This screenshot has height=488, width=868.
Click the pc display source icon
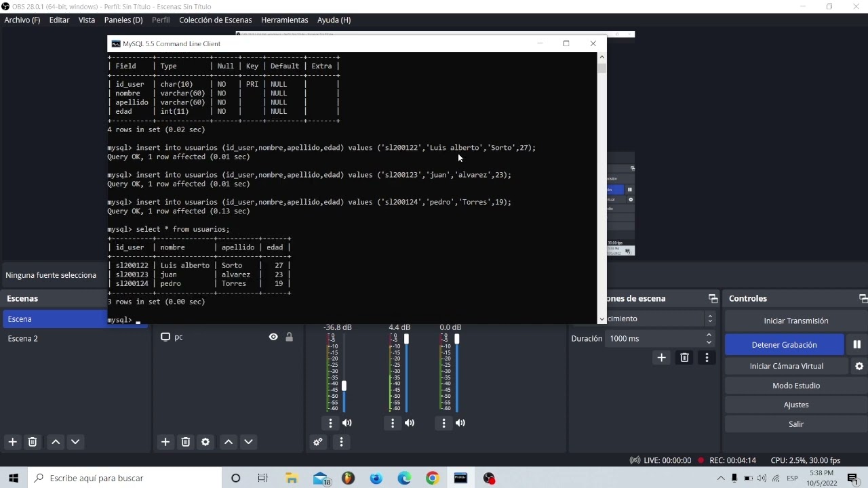pos(165,337)
